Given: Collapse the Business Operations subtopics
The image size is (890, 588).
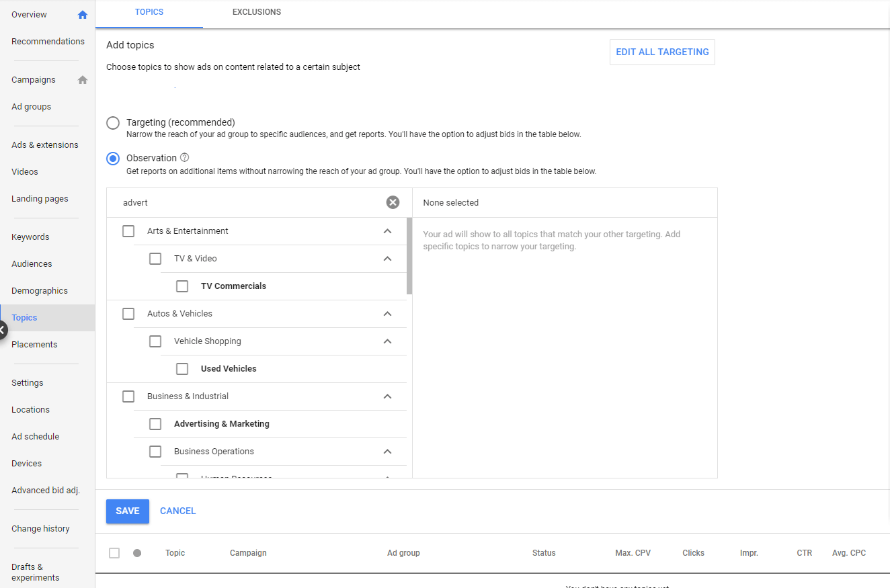Looking at the screenshot, I should click(x=387, y=451).
